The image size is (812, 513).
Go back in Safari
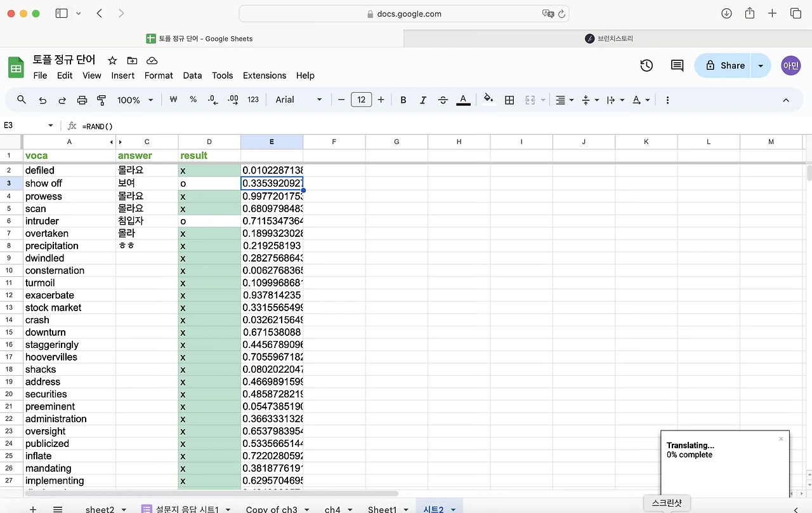pyautogui.click(x=100, y=13)
